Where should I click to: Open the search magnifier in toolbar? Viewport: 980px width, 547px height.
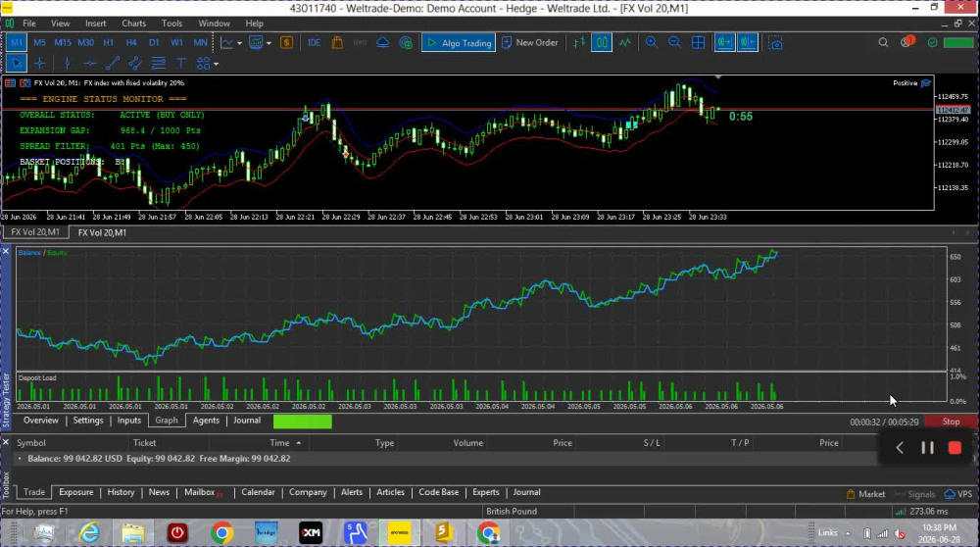pos(883,42)
